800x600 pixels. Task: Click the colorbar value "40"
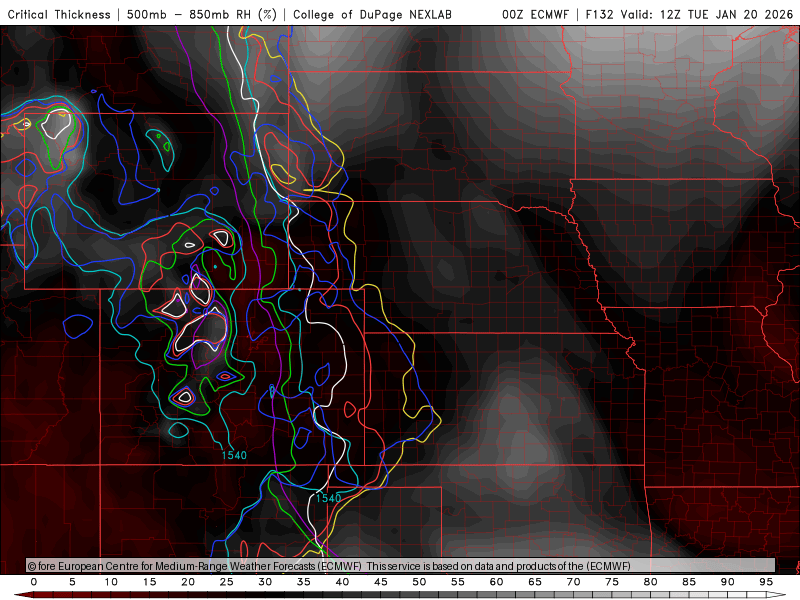(342, 582)
